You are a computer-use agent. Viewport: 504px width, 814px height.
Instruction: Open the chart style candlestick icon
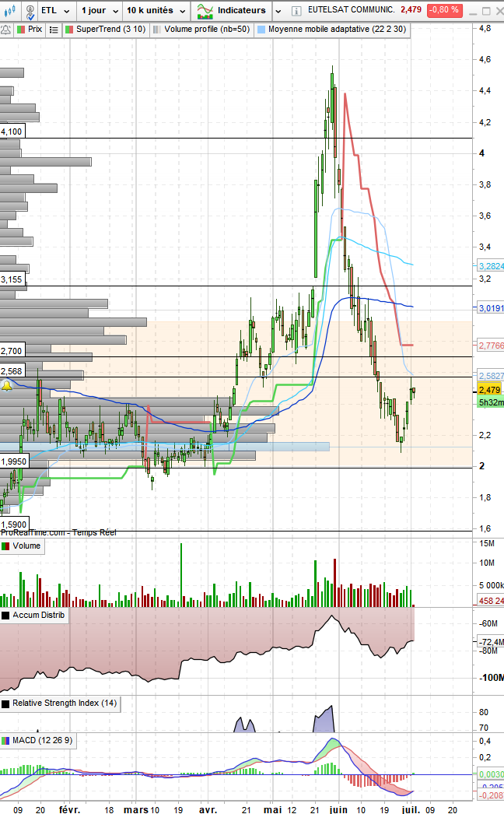tap(9, 10)
